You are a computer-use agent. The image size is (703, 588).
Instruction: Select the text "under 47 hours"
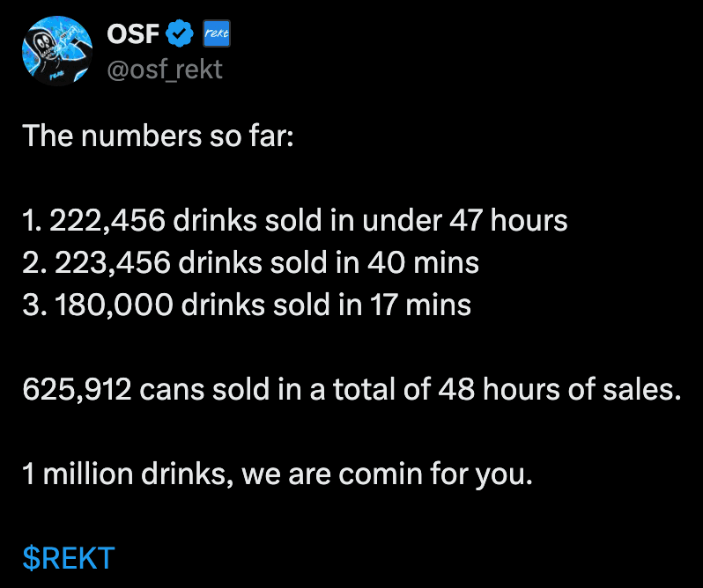[x=465, y=220]
